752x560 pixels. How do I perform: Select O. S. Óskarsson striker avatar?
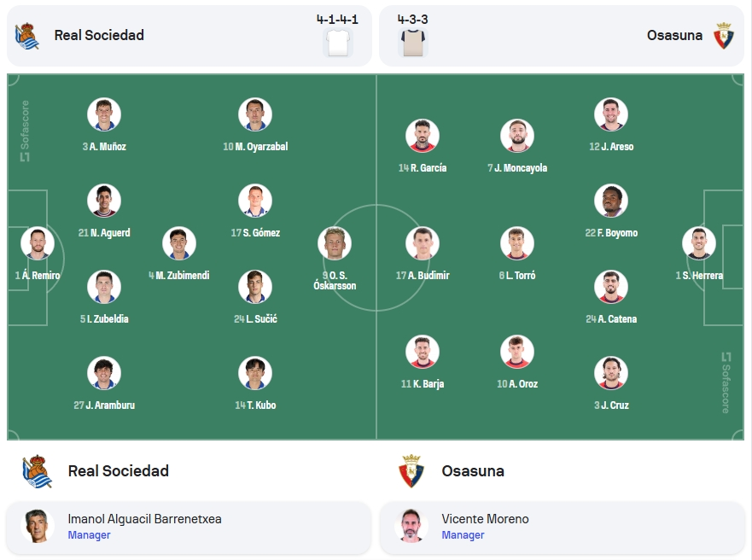[335, 243]
